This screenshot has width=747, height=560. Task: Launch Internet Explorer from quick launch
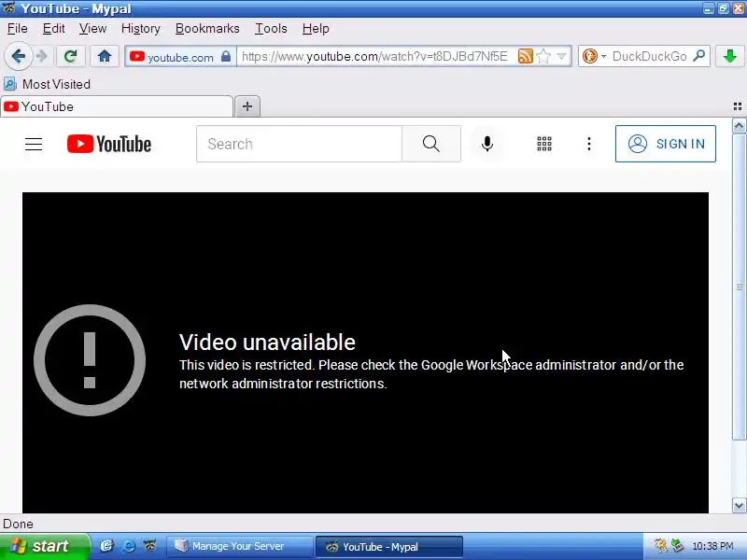point(128,546)
